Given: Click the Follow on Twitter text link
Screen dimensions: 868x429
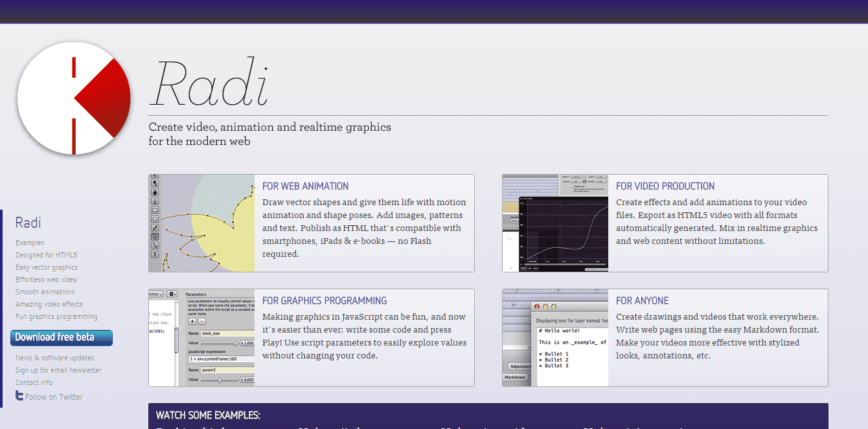Looking at the screenshot, I should [54, 397].
